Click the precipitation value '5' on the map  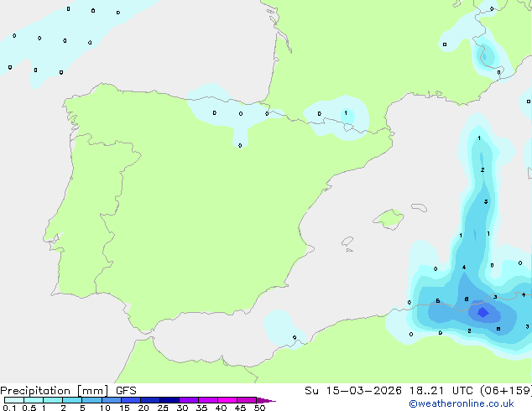pos(486,201)
